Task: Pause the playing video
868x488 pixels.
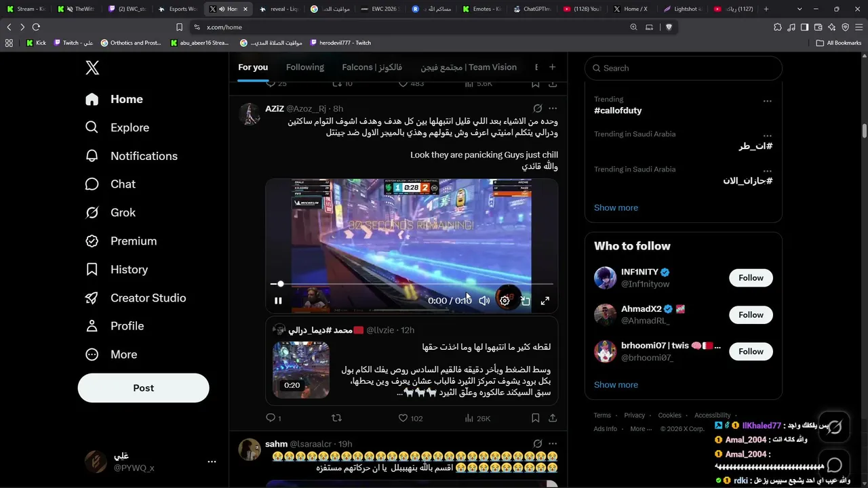Action: 278,300
